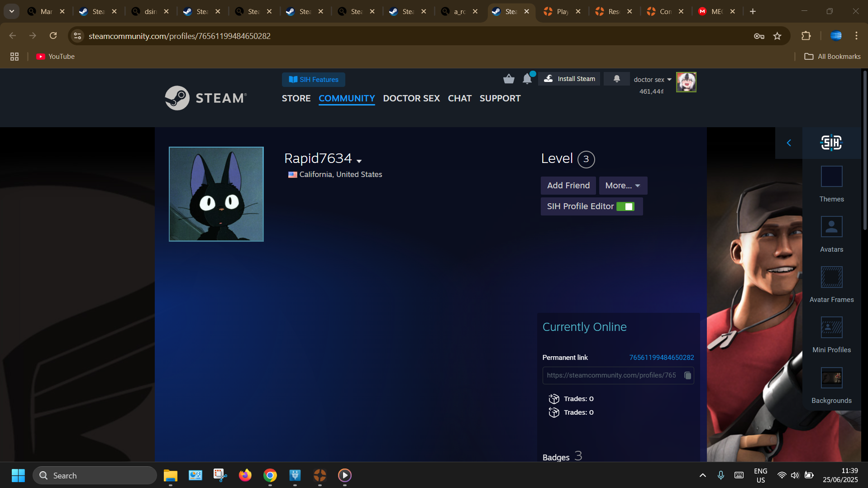Show hidden system tray icons
This screenshot has height=488, width=868.
pos(702,475)
